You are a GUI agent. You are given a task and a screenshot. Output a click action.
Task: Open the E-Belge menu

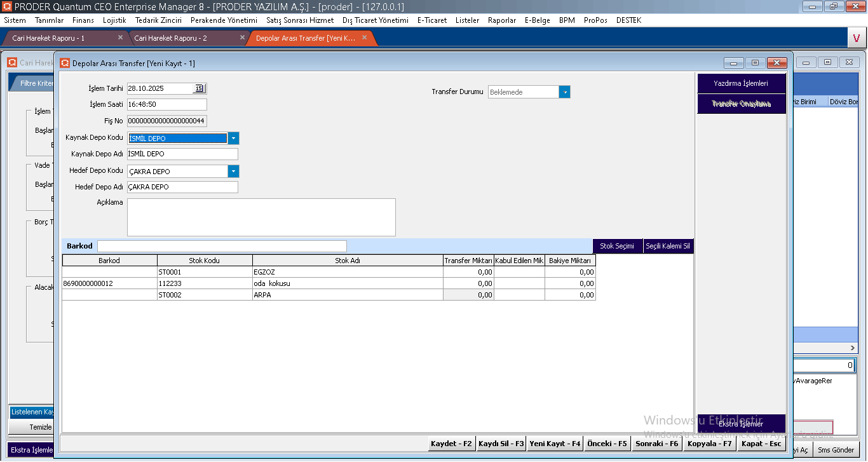[537, 20]
